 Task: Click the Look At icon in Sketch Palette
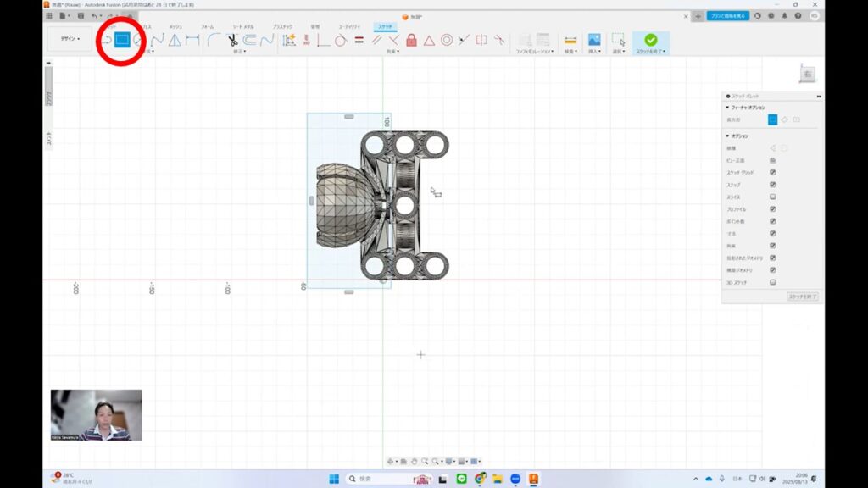pos(773,160)
